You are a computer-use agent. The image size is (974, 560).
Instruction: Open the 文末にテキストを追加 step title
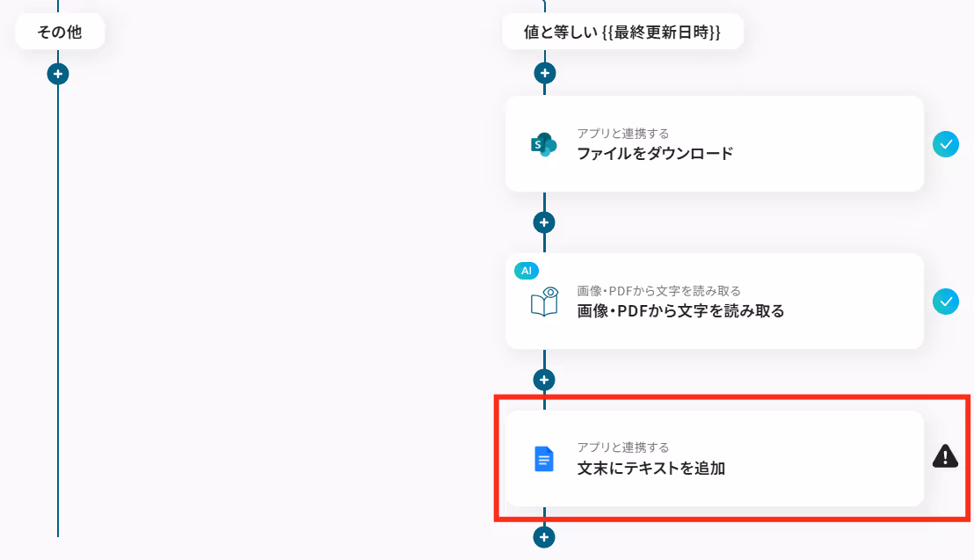pyautogui.click(x=651, y=468)
